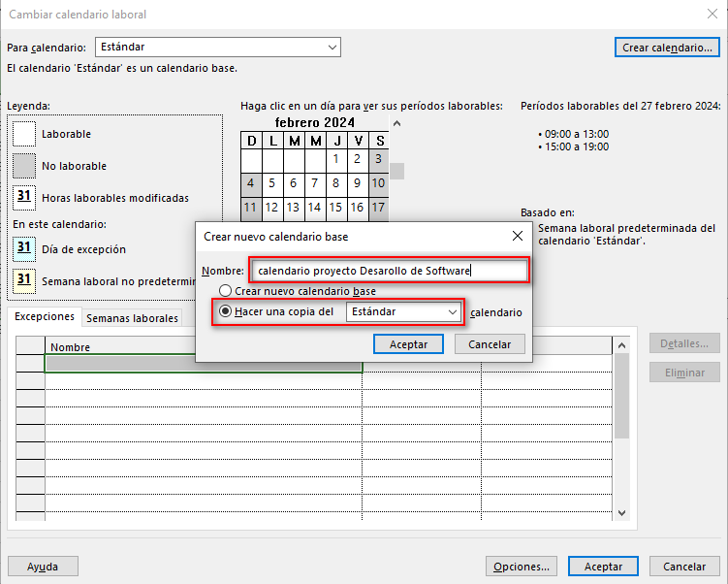Switch to the Semanas laborales tab

(x=132, y=317)
